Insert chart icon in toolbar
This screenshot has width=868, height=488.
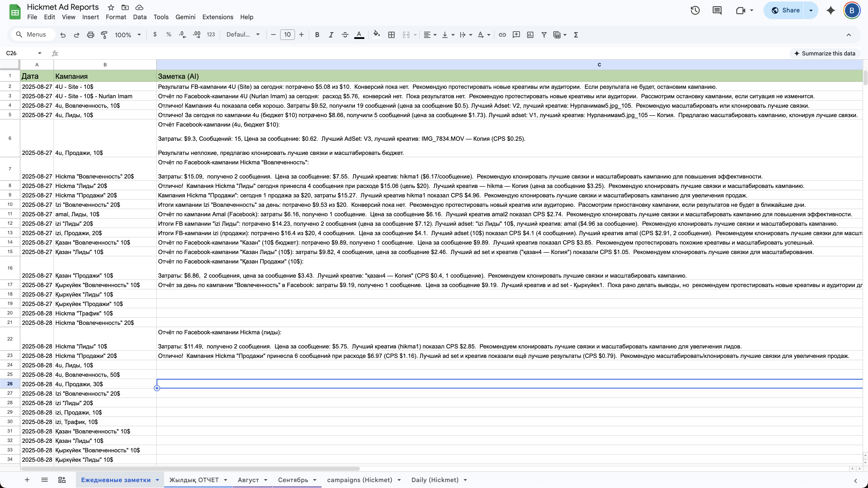tap(530, 35)
